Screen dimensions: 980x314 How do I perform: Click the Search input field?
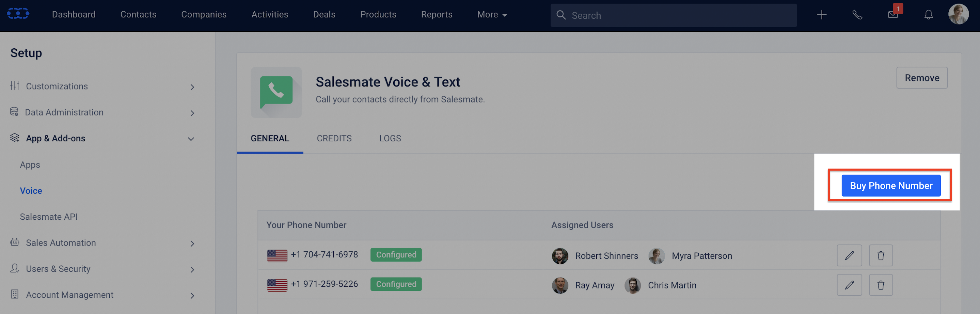[647, 15]
